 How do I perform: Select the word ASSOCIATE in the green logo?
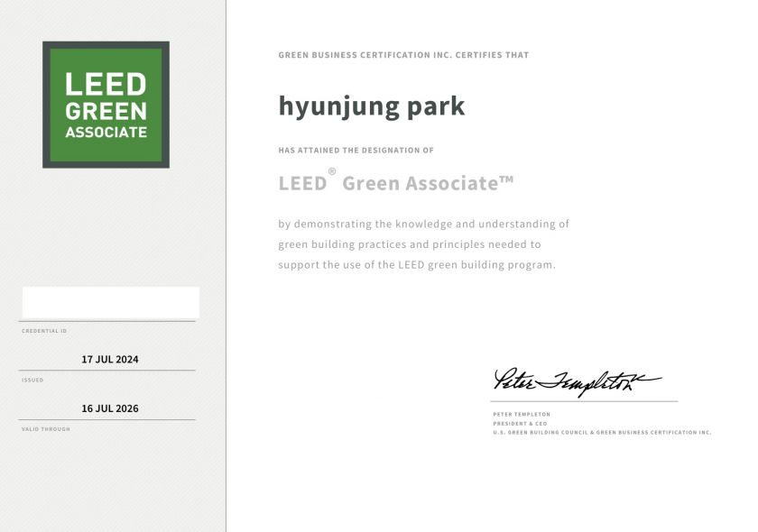tap(106, 133)
